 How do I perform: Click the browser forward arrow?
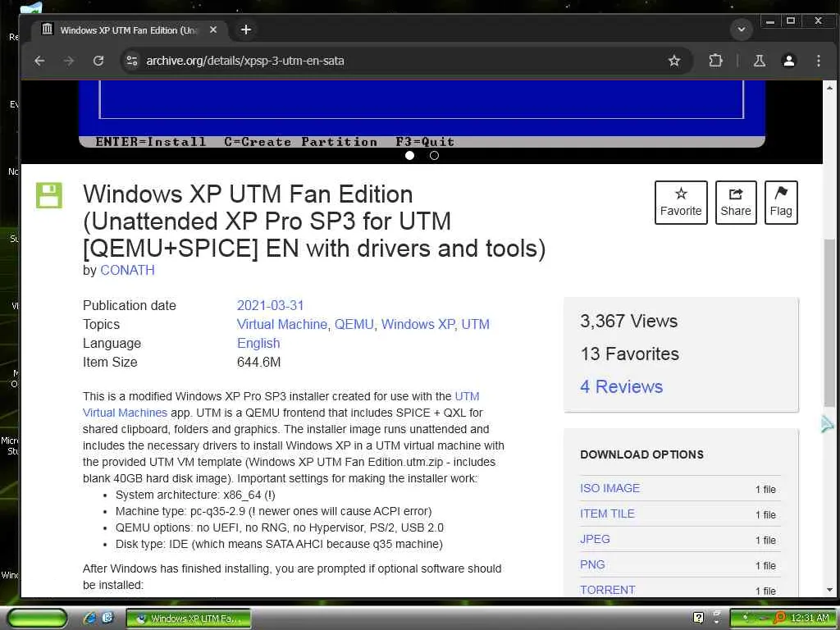pyautogui.click(x=69, y=61)
